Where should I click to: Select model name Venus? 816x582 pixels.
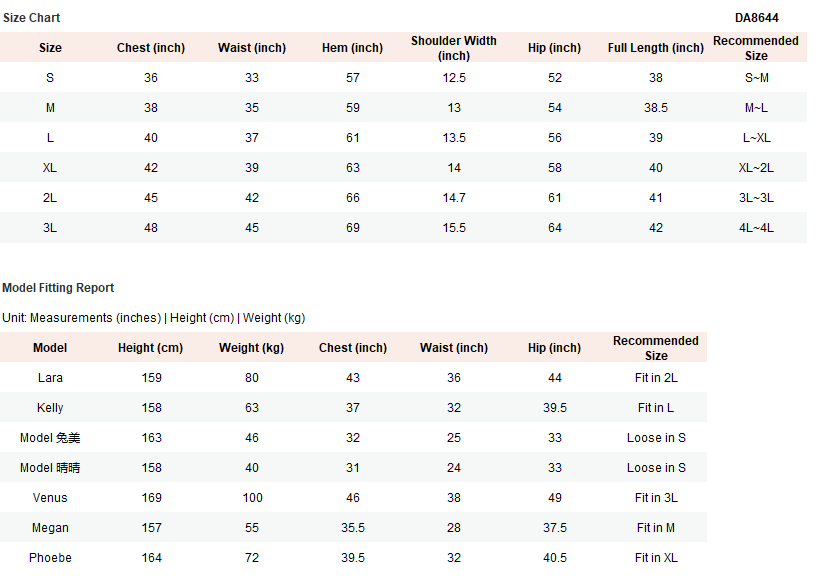pyautogui.click(x=50, y=498)
